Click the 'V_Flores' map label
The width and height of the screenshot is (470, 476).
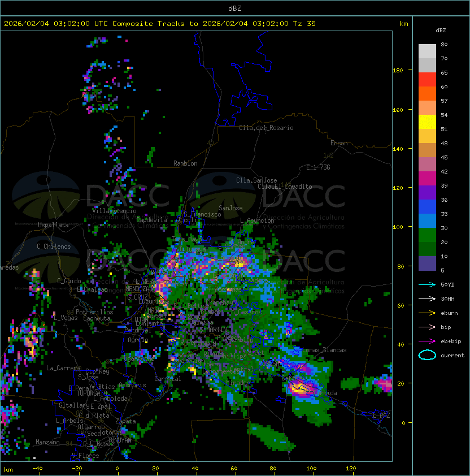coord(85,456)
